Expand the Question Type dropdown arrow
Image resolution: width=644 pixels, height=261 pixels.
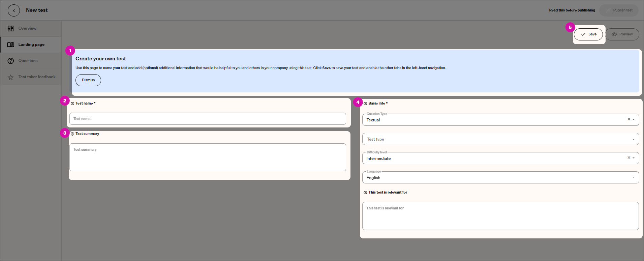634,120
